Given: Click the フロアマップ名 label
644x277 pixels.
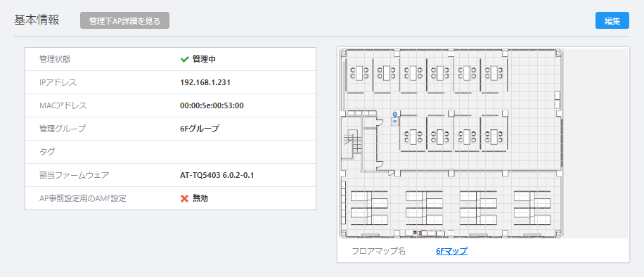Looking at the screenshot, I should (x=379, y=251).
